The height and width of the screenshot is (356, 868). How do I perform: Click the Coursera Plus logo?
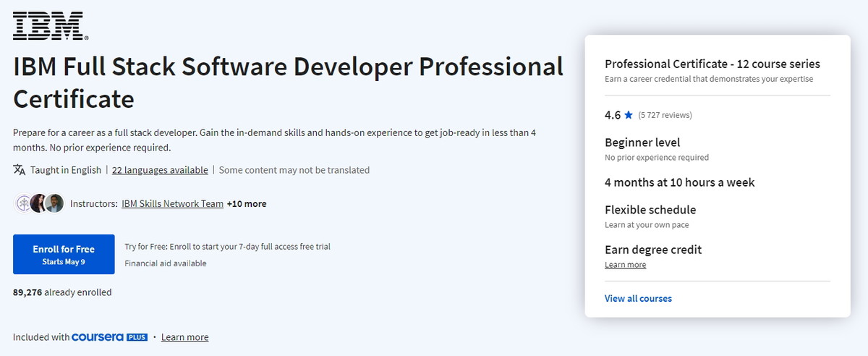click(110, 337)
